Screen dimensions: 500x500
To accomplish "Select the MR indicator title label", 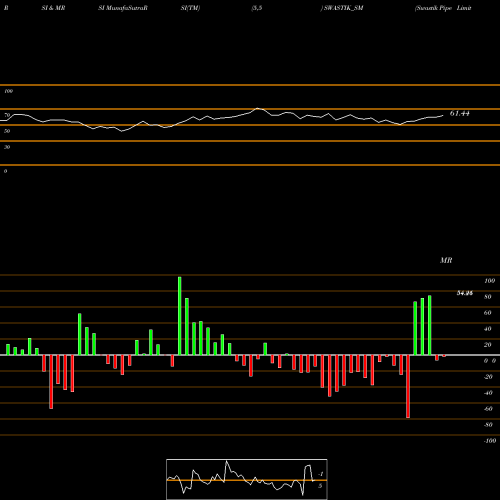I will [x=446, y=260].
